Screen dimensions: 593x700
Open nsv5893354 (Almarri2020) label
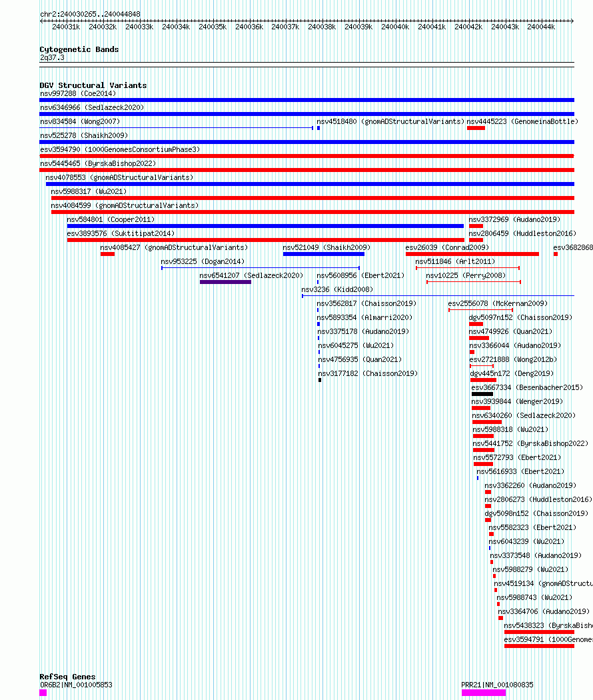(364, 317)
